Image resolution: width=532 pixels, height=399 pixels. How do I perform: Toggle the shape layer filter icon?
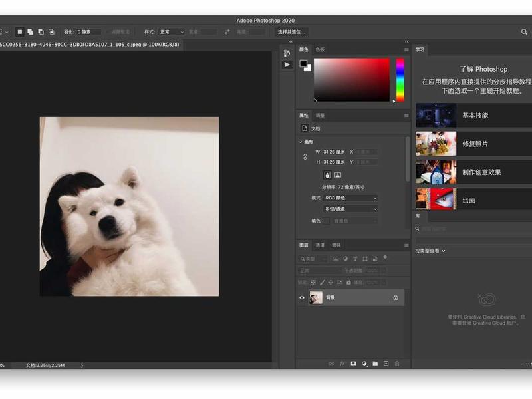(364, 259)
